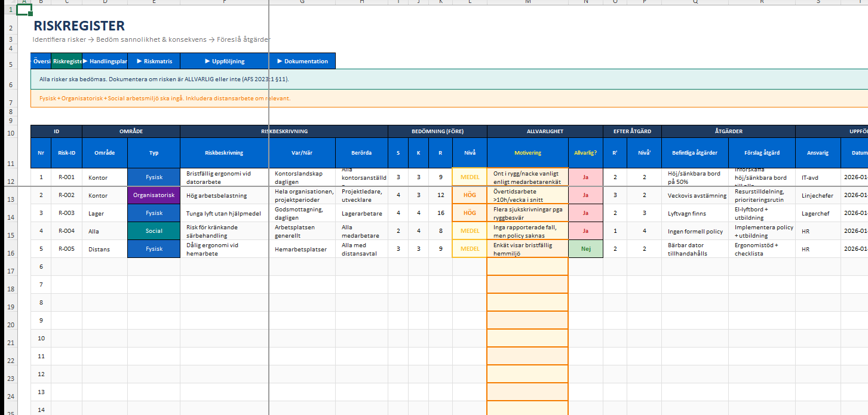Select the active Riskregister navigation tab

(66, 61)
